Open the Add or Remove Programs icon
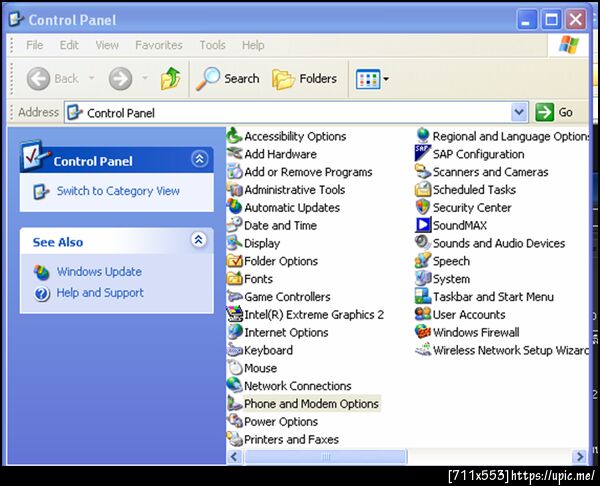This screenshot has width=600, height=486. click(x=234, y=172)
